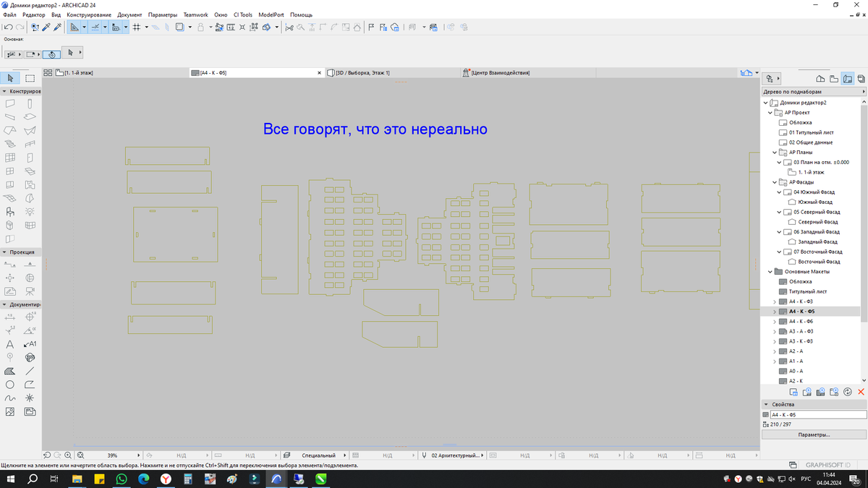
Task: Select the Line tool
Action: (30, 371)
